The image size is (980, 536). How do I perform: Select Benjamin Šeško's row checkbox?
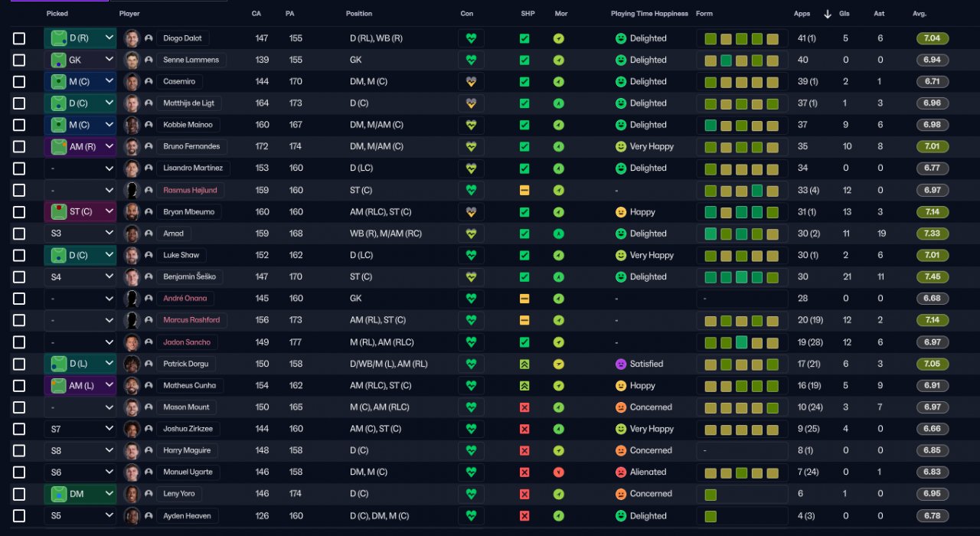[x=19, y=277]
